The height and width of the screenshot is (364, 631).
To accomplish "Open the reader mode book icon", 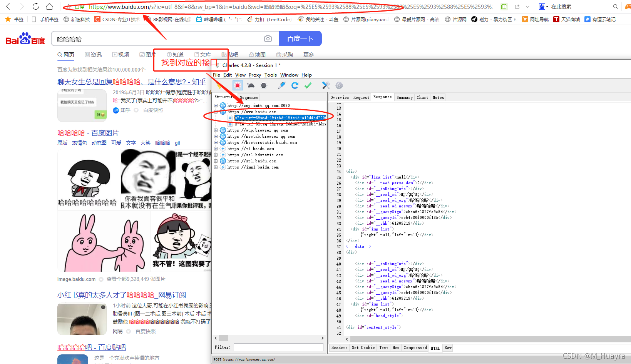I will (x=504, y=7).
